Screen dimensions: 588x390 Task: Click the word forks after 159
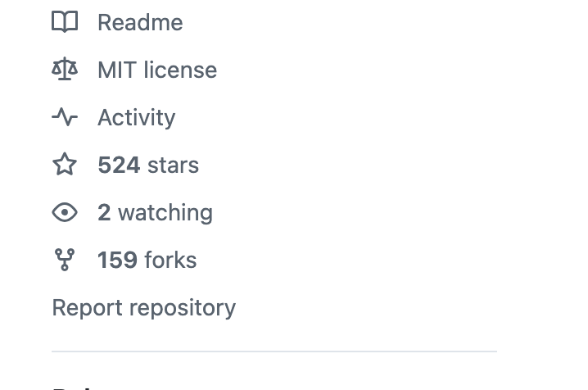pos(170,260)
